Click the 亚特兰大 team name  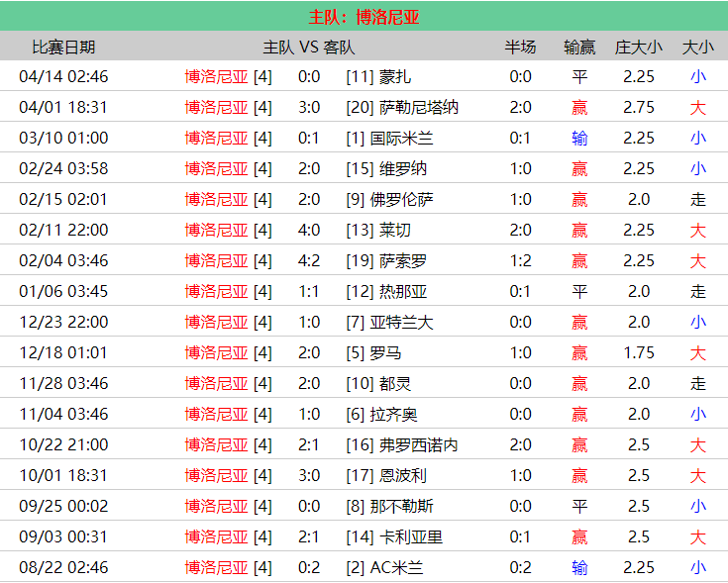point(402,322)
